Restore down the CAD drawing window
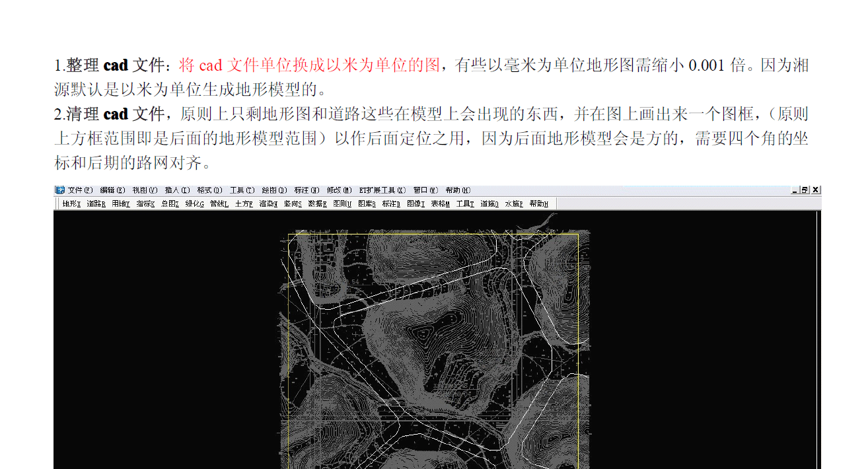This screenshot has height=469, width=868. tap(805, 190)
